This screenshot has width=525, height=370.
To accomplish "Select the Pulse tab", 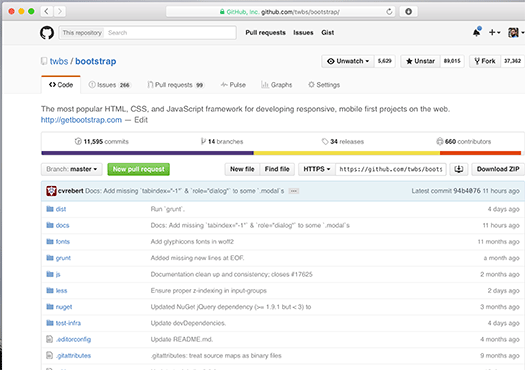I will 233,85.
